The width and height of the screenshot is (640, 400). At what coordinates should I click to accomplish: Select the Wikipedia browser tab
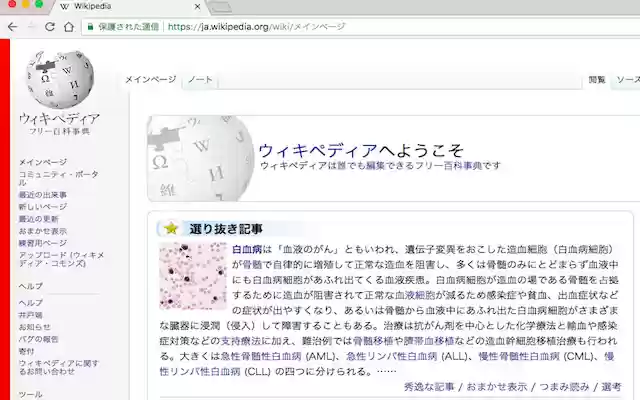[130, 7]
